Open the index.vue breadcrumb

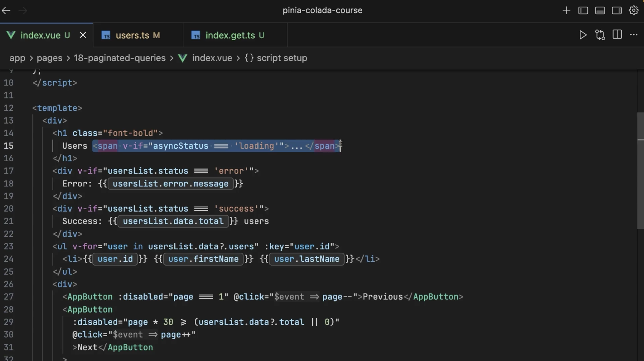pyautogui.click(x=212, y=58)
